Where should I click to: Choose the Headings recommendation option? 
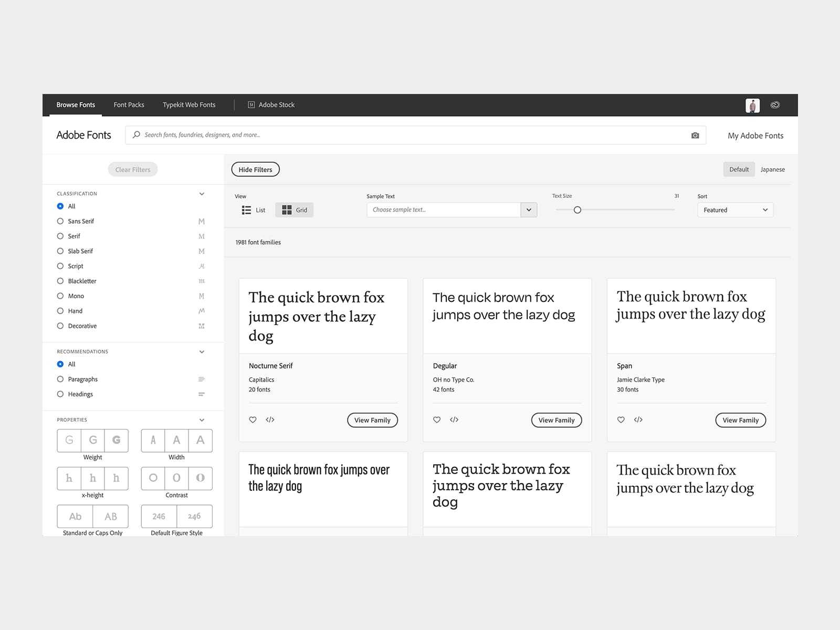[60, 394]
